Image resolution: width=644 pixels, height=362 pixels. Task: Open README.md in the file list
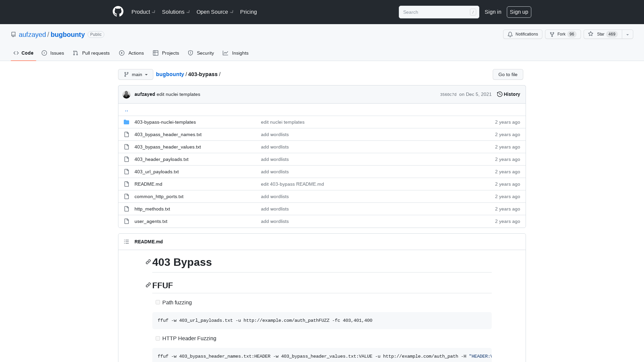coord(148,184)
